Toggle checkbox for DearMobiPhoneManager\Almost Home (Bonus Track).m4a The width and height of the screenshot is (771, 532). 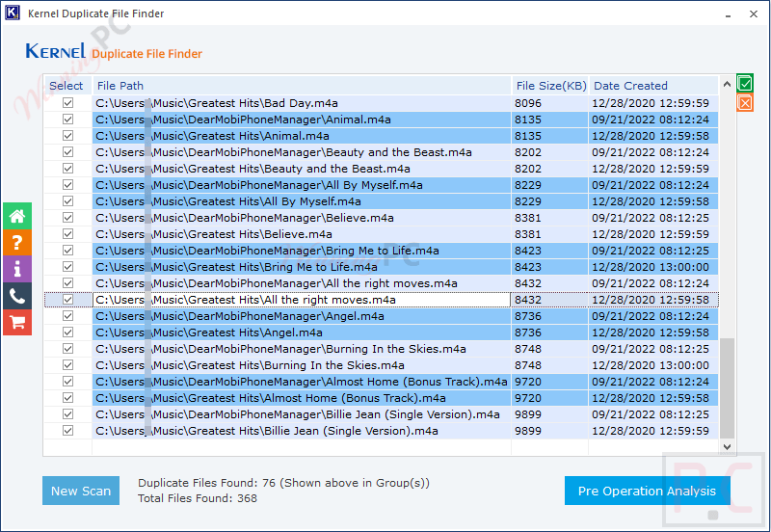[x=67, y=382]
